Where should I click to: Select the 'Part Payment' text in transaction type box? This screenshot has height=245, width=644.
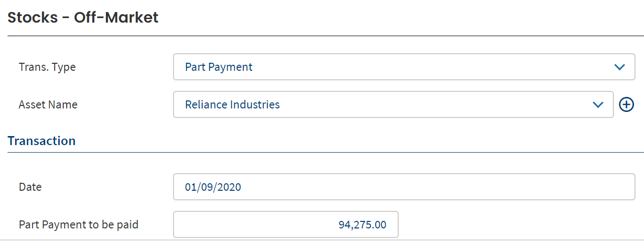coord(219,67)
